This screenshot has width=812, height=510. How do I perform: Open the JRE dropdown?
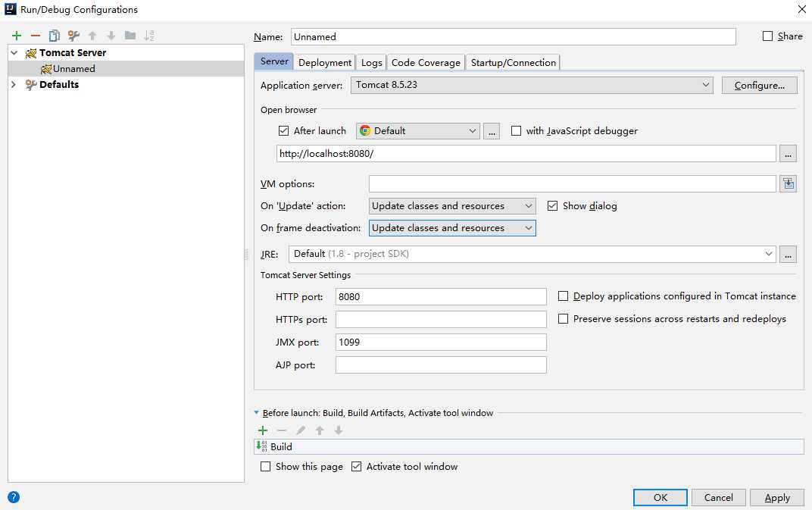pos(532,254)
